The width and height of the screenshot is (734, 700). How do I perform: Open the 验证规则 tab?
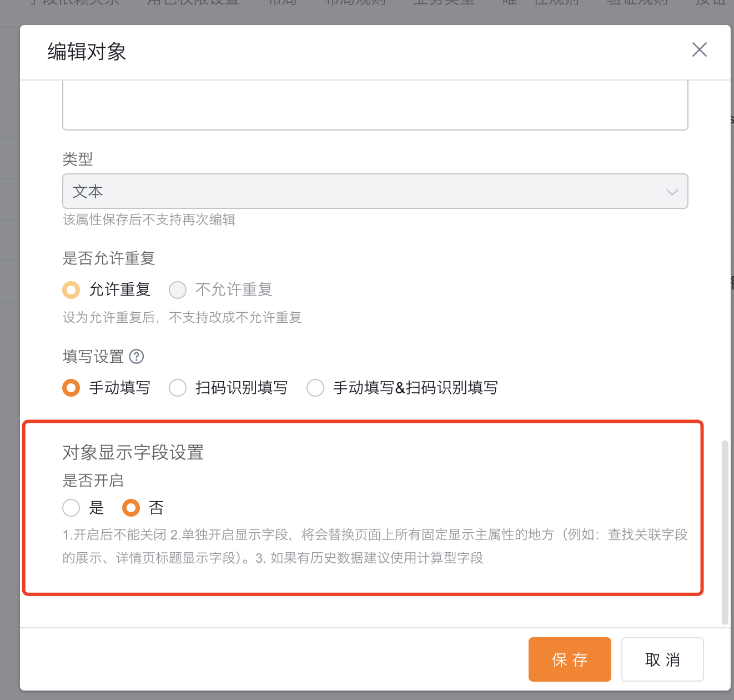636,3
